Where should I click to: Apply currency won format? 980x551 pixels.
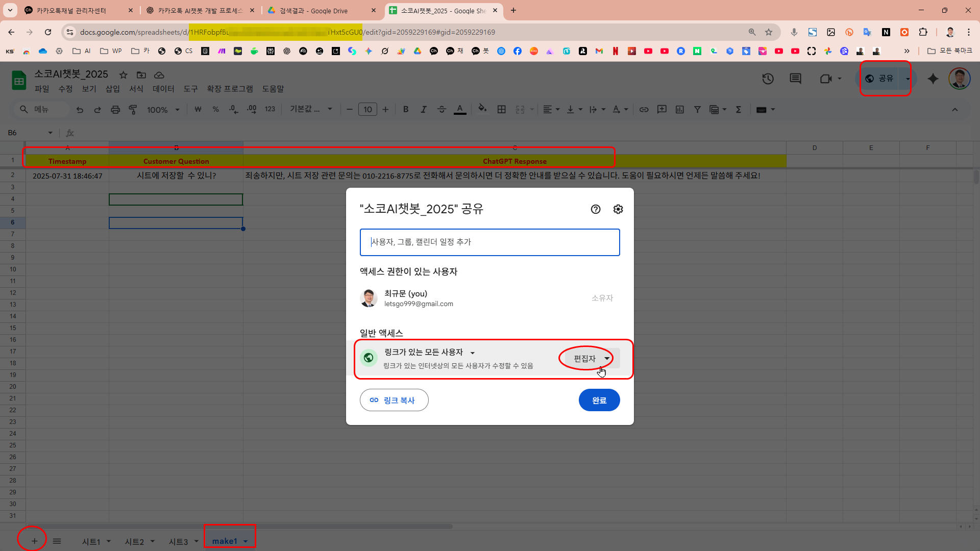[198, 109]
